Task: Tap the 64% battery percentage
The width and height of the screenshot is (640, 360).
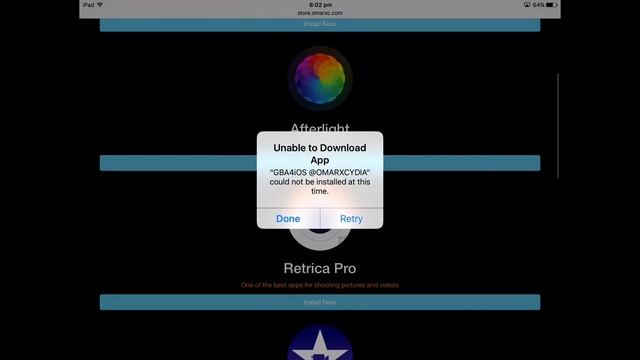Action: [x=538, y=5]
